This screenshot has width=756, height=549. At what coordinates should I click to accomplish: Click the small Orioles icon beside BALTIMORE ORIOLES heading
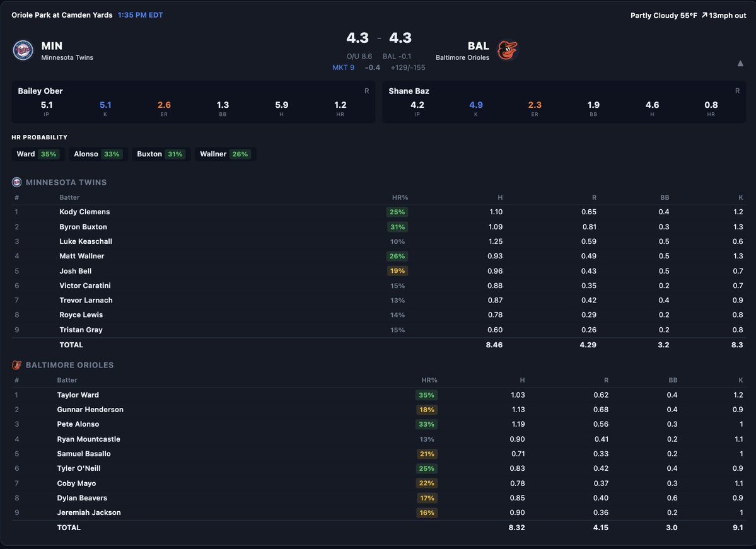coord(17,365)
